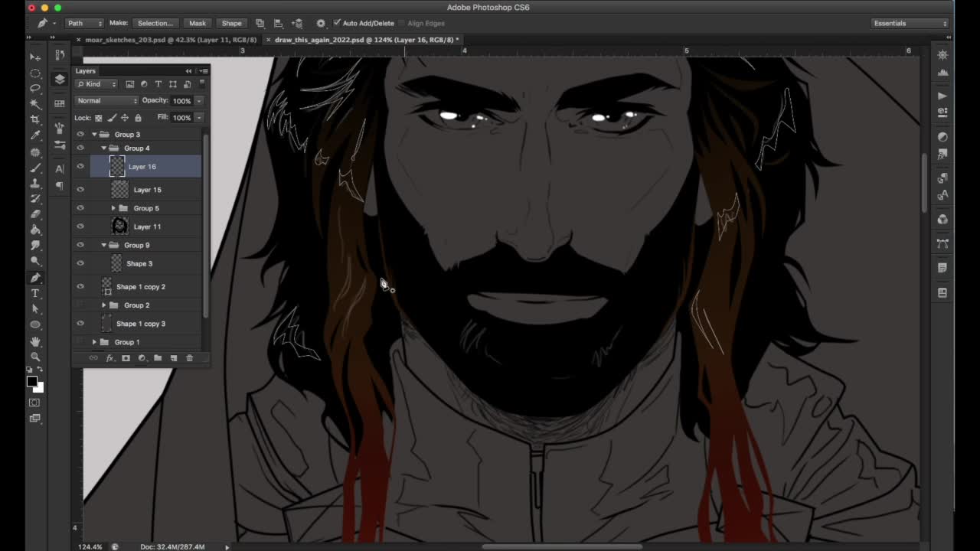Screen dimensions: 980x551
Task: Create new group folder icon
Action: click(158, 358)
